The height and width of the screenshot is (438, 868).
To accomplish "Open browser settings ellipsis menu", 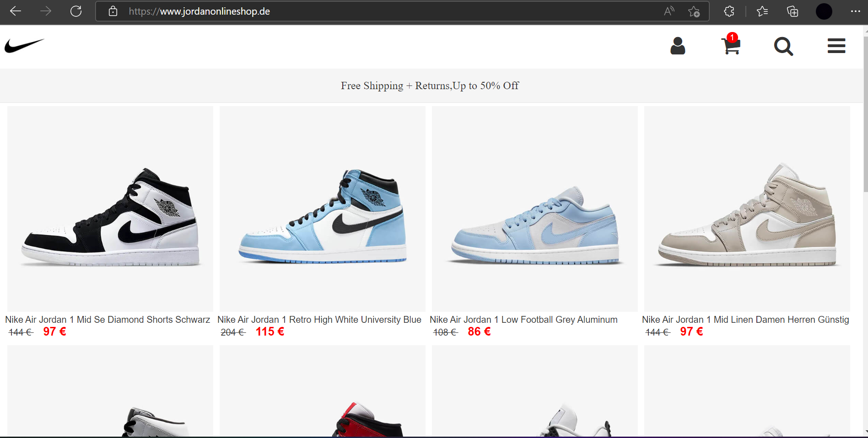I will 855,11.
